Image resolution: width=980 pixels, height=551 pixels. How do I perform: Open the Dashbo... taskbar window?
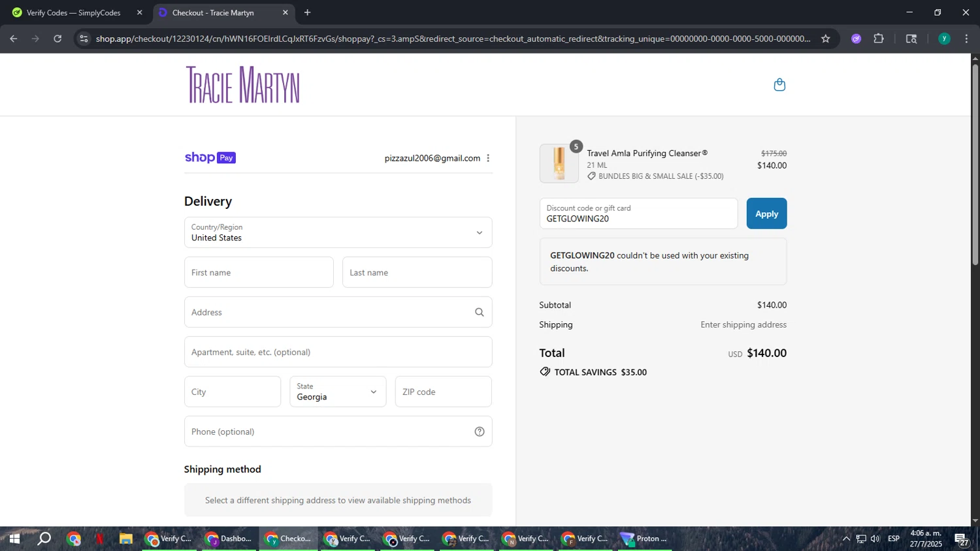tap(229, 539)
